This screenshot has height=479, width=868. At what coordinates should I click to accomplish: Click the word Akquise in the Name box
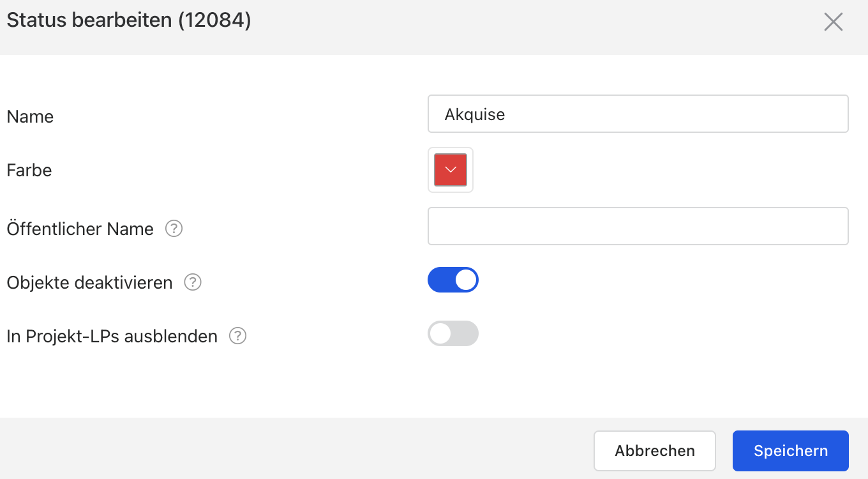[x=475, y=114]
